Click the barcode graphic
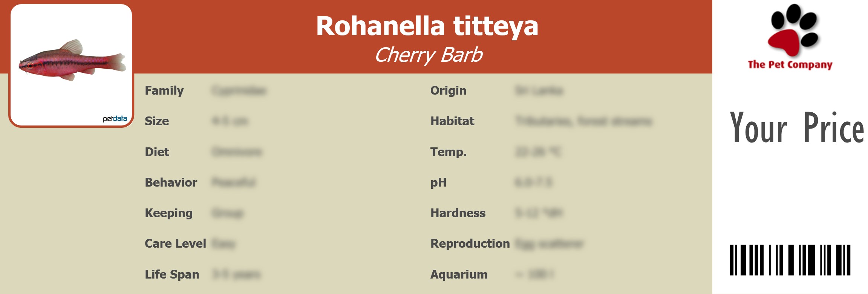The width and height of the screenshot is (868, 294). [790, 260]
